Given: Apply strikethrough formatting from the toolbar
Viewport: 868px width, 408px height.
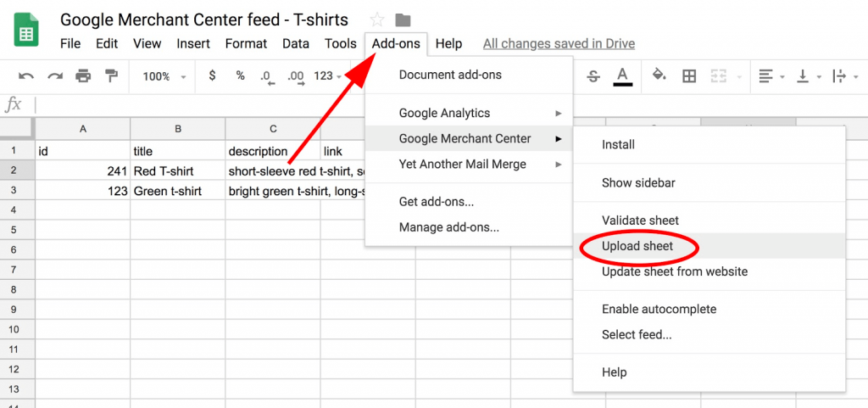Looking at the screenshot, I should (593, 76).
